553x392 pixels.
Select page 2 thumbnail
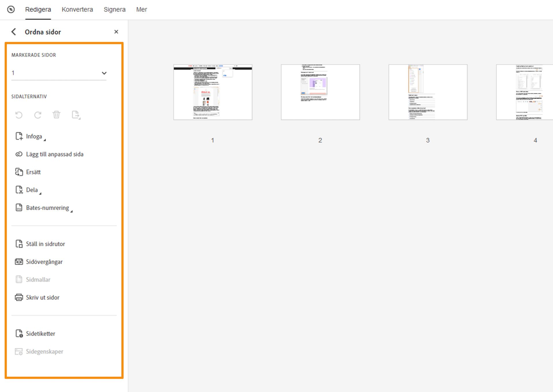point(320,92)
